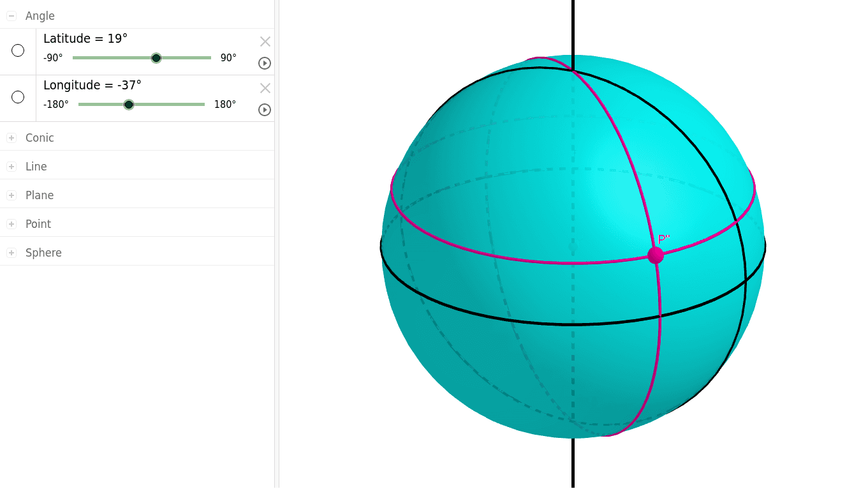Click the Sphere category label
This screenshot has width=868, height=489.
click(43, 253)
